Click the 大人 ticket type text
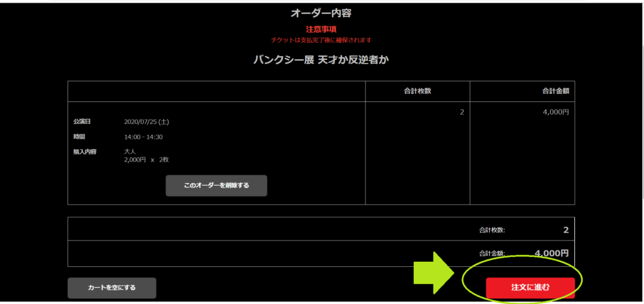 point(130,152)
